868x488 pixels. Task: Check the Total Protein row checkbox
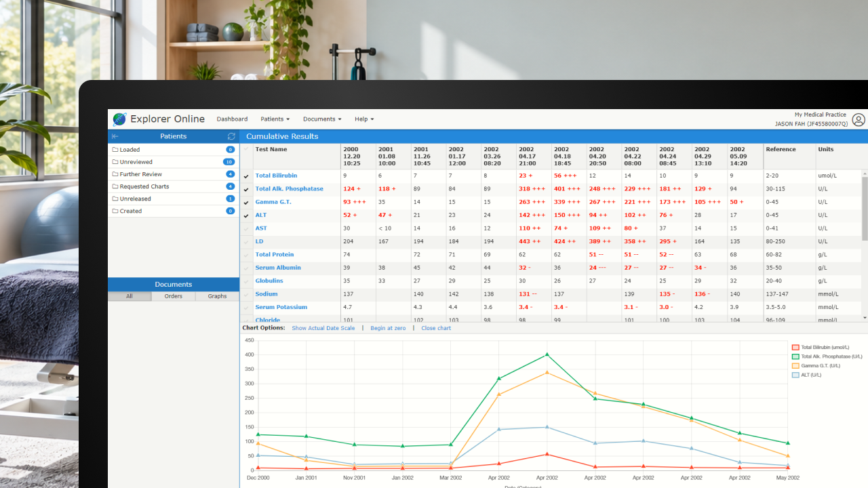click(x=246, y=255)
